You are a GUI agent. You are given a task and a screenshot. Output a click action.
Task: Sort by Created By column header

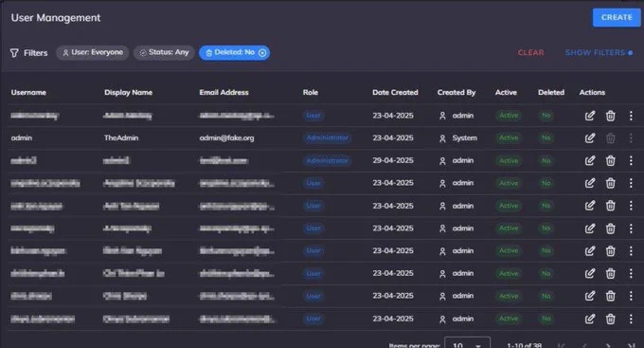click(x=456, y=93)
